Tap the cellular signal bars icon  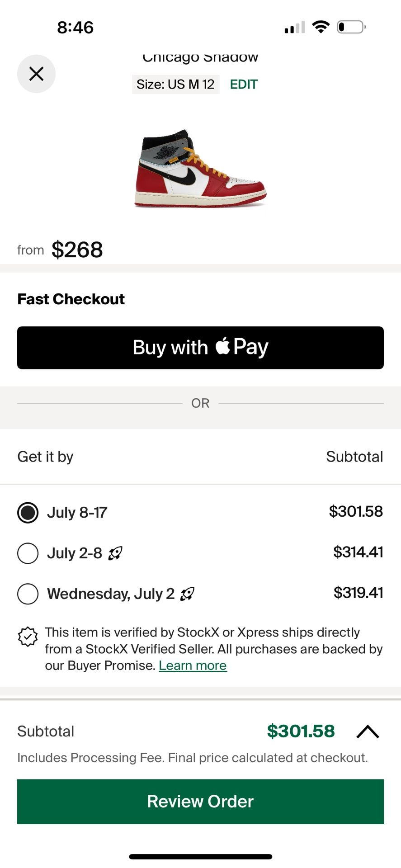click(x=295, y=28)
